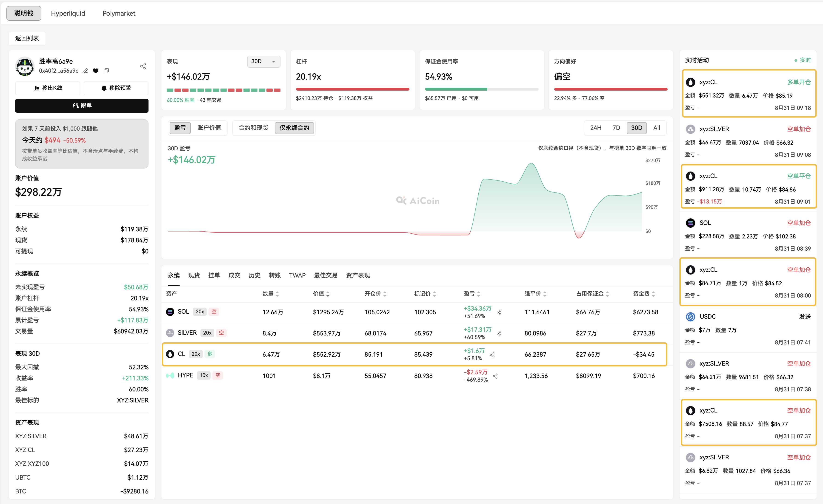Image resolution: width=823 pixels, height=504 pixels.
Task: Select 仅永续合约 scope
Action: [294, 128]
